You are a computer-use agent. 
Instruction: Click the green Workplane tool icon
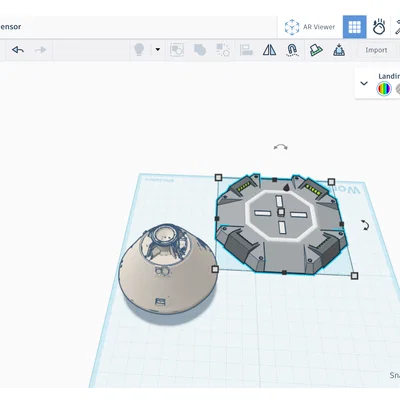pyautogui.click(x=316, y=50)
